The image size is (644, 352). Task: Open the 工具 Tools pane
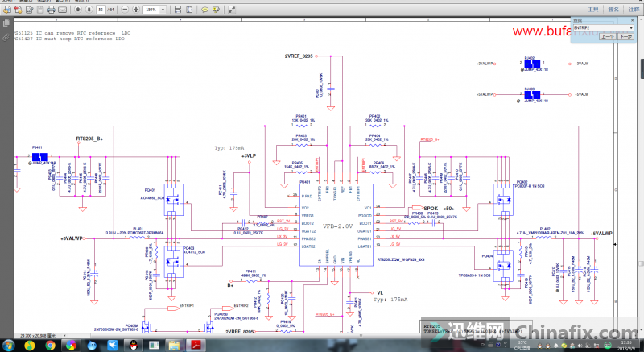click(593, 10)
